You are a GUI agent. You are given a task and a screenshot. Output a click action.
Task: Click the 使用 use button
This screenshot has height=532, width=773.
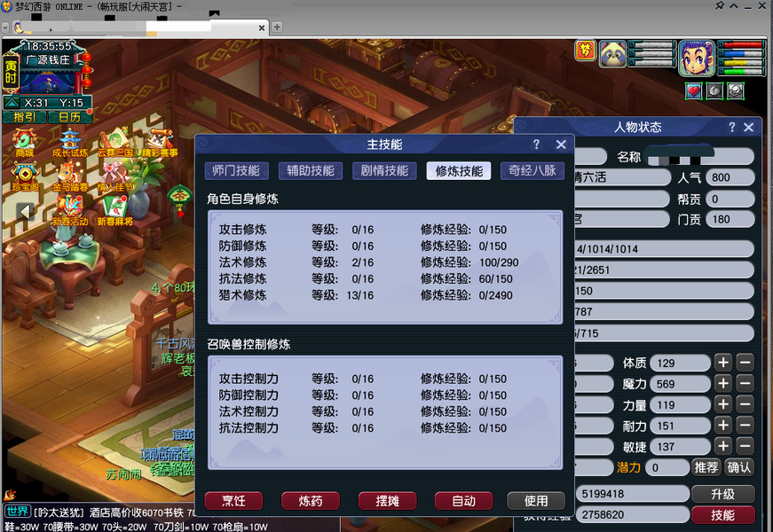536,501
